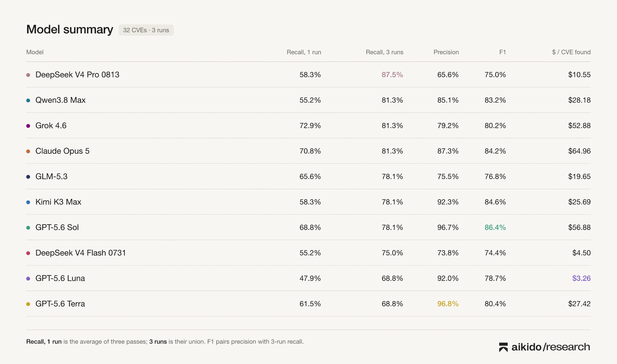Select the DeepSeek V4 Flash 0731 row name
617x364 pixels.
pyautogui.click(x=81, y=253)
